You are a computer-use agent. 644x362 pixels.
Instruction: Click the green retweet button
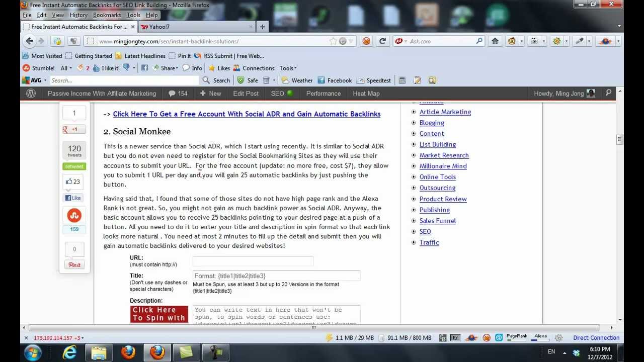[74, 166]
